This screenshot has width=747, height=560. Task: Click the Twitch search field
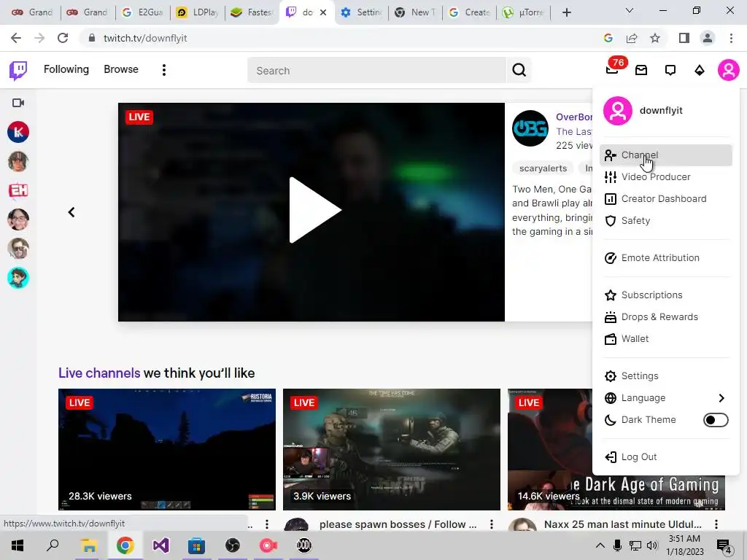click(376, 71)
